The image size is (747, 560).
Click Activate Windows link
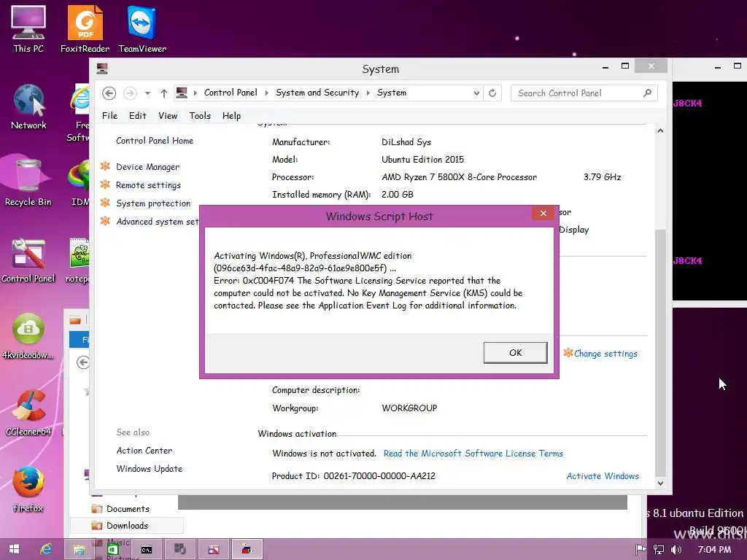coord(603,475)
